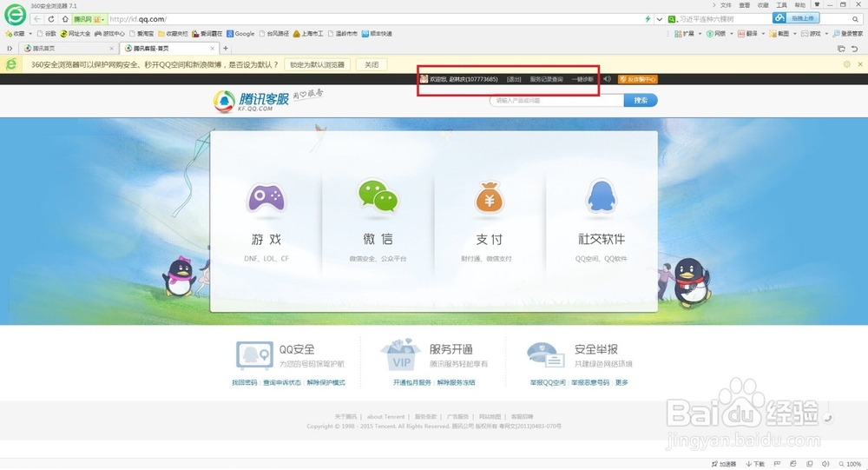Close the yellow notification bar with X
The image size is (868, 470).
[x=860, y=64]
